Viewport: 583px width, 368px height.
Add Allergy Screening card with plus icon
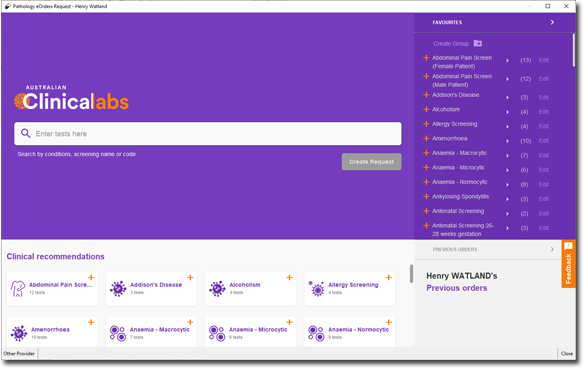(389, 277)
